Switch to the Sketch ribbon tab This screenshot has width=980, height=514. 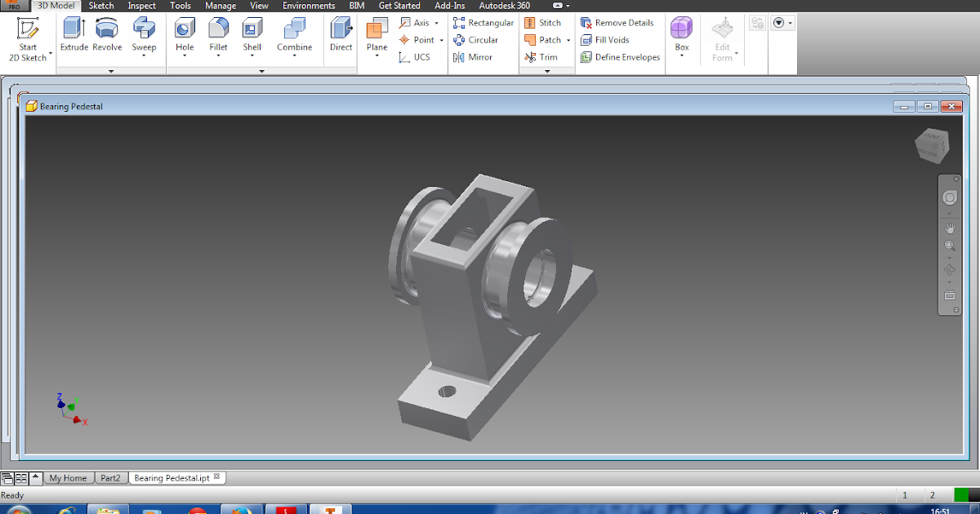(x=100, y=6)
